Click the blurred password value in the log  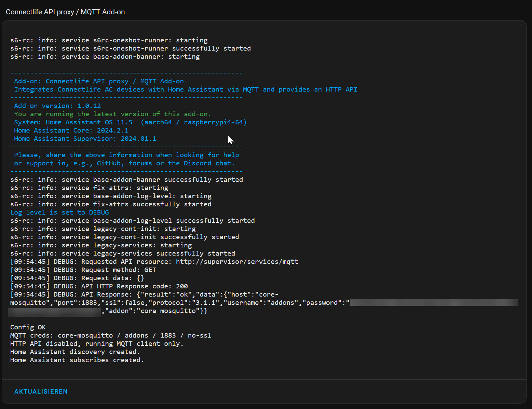point(433,303)
